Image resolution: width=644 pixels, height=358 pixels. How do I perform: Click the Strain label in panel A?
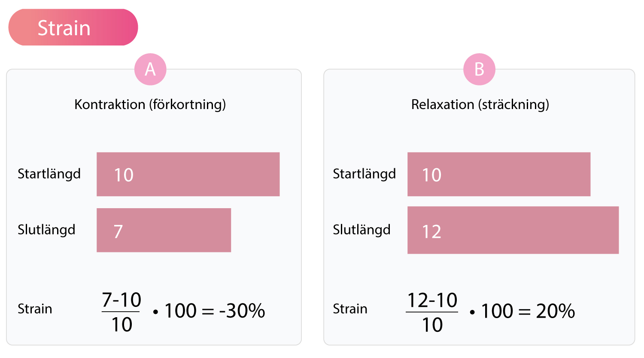tap(35, 309)
